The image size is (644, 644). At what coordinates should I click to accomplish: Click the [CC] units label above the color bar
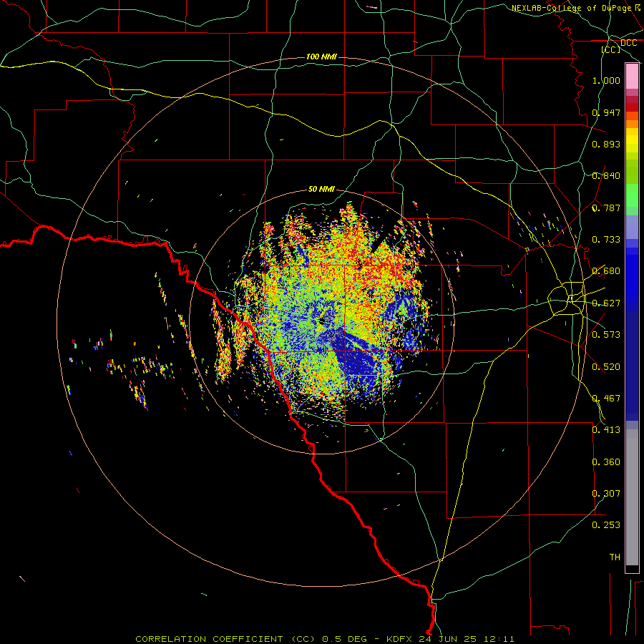[x=611, y=49]
